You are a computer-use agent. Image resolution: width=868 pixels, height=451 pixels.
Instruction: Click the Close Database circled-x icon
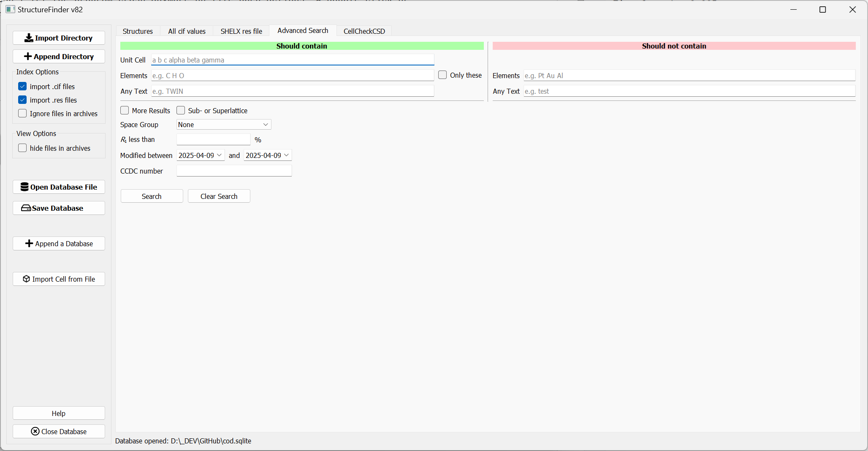pyautogui.click(x=35, y=432)
